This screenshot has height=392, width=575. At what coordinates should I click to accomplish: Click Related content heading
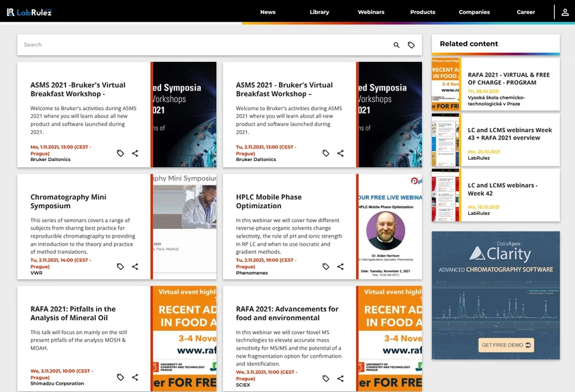point(468,44)
